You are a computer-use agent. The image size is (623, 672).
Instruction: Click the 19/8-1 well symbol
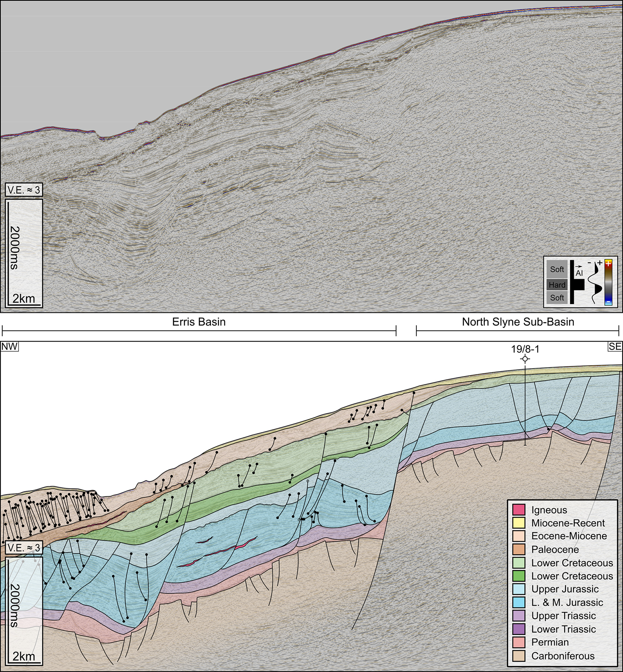tap(525, 359)
